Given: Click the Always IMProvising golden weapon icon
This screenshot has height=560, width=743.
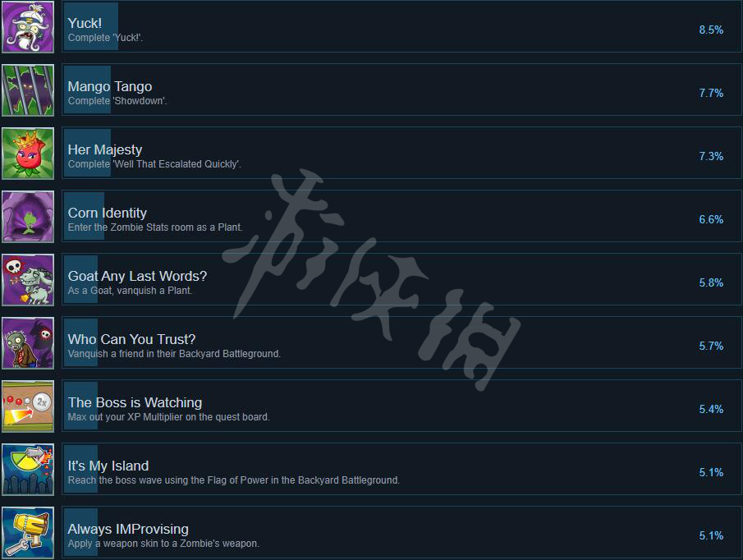Looking at the screenshot, I should (28, 533).
